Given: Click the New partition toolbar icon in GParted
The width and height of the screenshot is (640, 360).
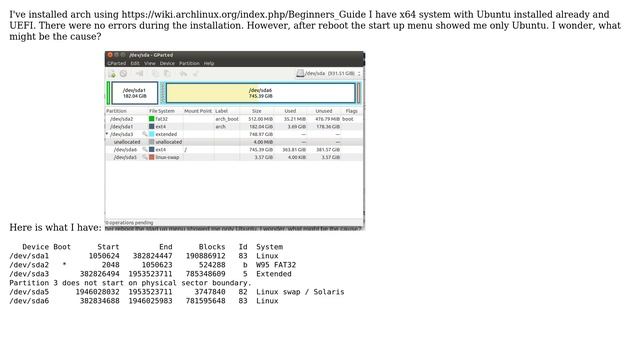Looking at the screenshot, I should tap(112, 73).
